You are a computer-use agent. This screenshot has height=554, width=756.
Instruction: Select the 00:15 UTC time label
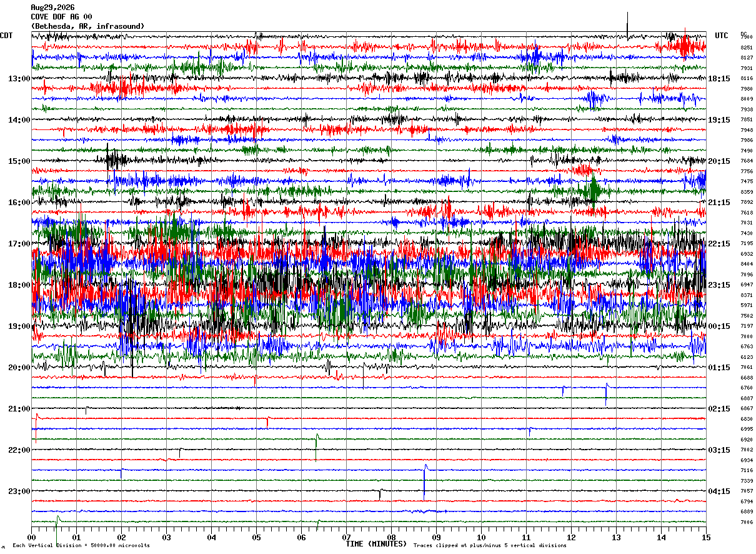tap(720, 326)
